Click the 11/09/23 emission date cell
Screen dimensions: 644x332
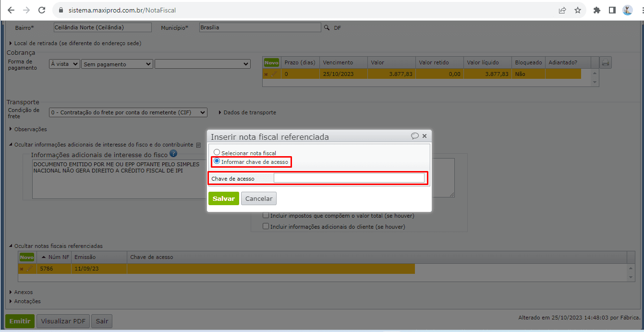99,269
